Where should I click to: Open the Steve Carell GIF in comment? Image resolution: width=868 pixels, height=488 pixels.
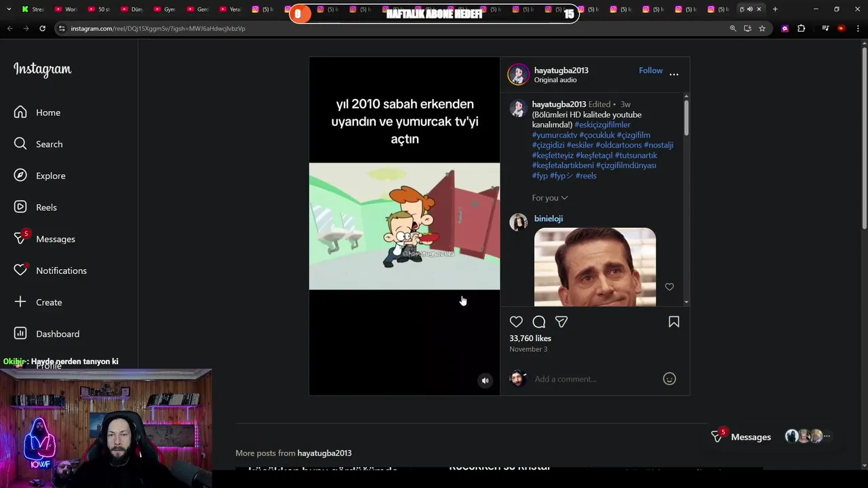(595, 267)
